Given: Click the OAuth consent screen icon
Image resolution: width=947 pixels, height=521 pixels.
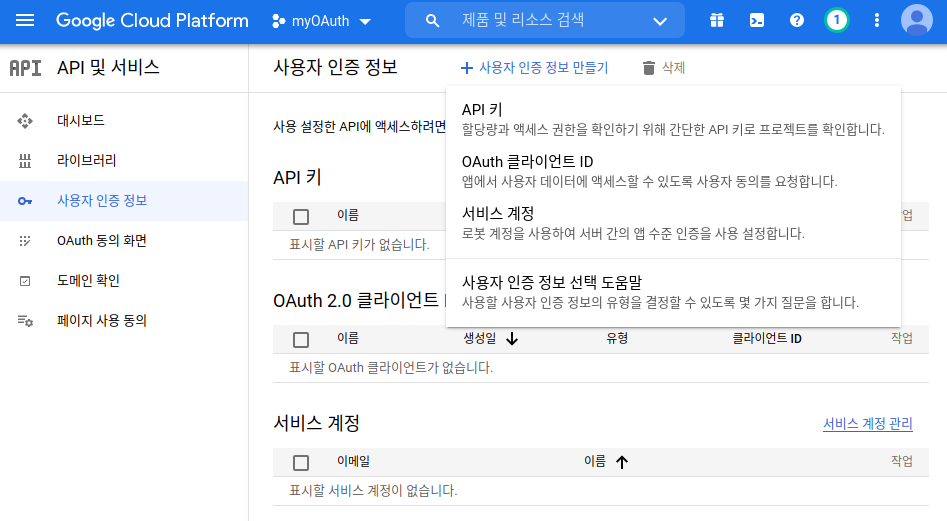Looking at the screenshot, I should pyautogui.click(x=25, y=241).
